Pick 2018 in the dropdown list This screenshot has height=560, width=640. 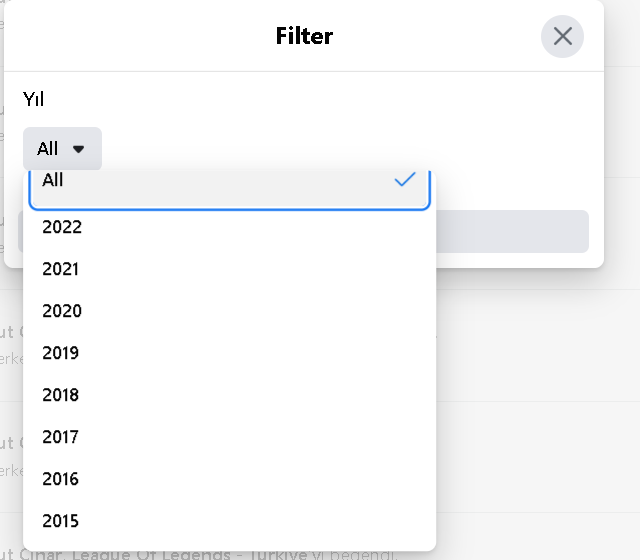(x=229, y=395)
